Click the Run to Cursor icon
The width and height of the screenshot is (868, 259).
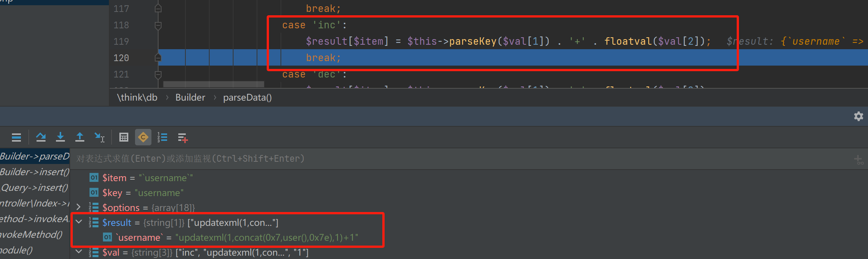click(x=99, y=138)
